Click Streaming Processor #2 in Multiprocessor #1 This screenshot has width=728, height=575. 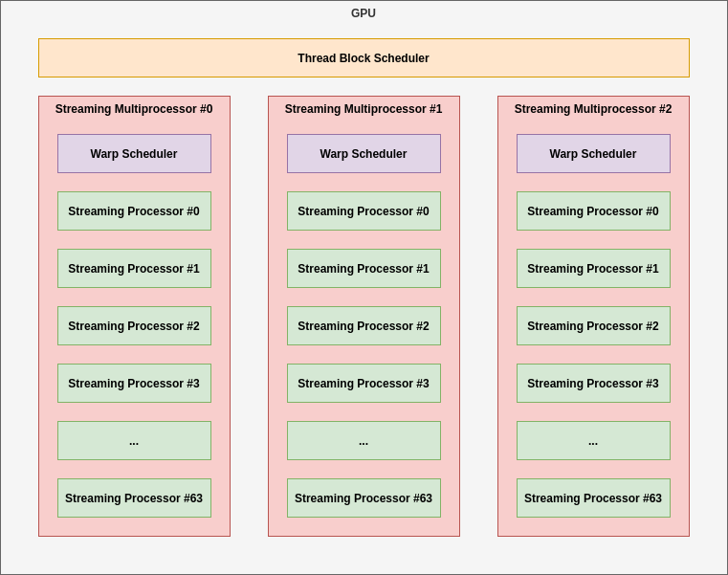364,326
